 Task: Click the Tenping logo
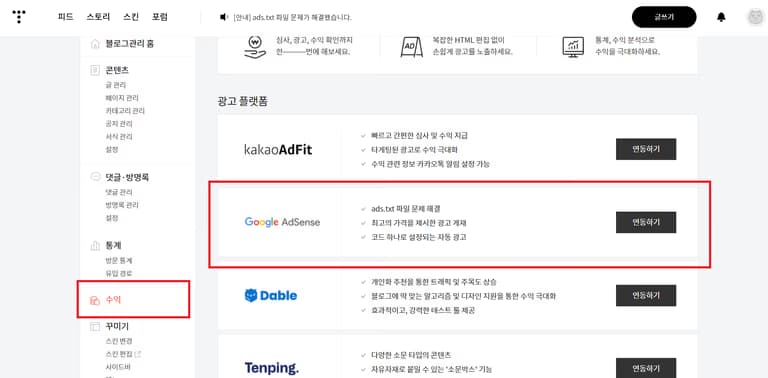[271, 368]
